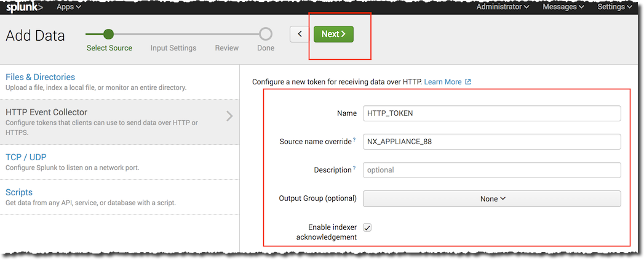
Task: Click the Review step label
Action: pyautogui.click(x=227, y=47)
